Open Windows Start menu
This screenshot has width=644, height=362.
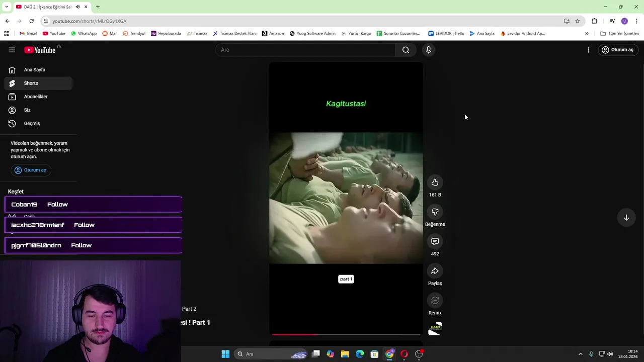point(225,354)
